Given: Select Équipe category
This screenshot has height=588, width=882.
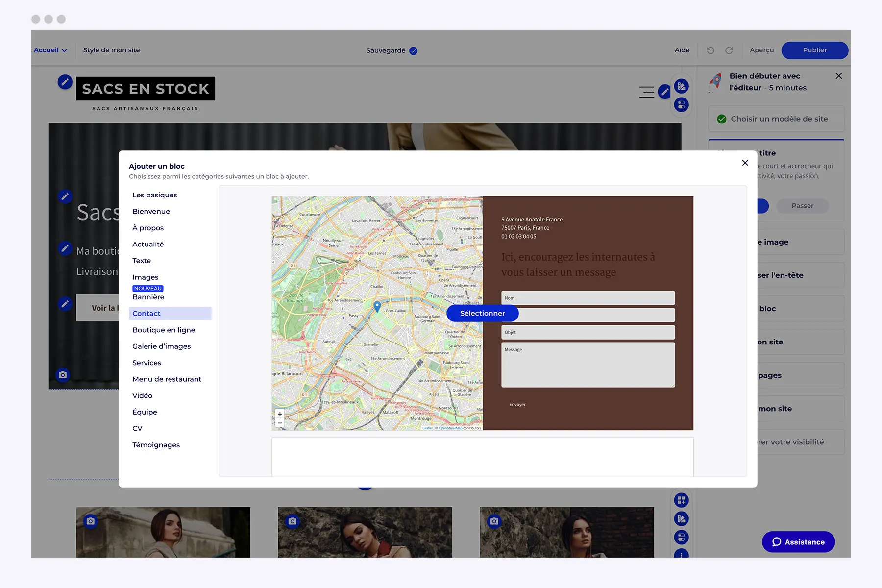Looking at the screenshot, I should tap(145, 412).
